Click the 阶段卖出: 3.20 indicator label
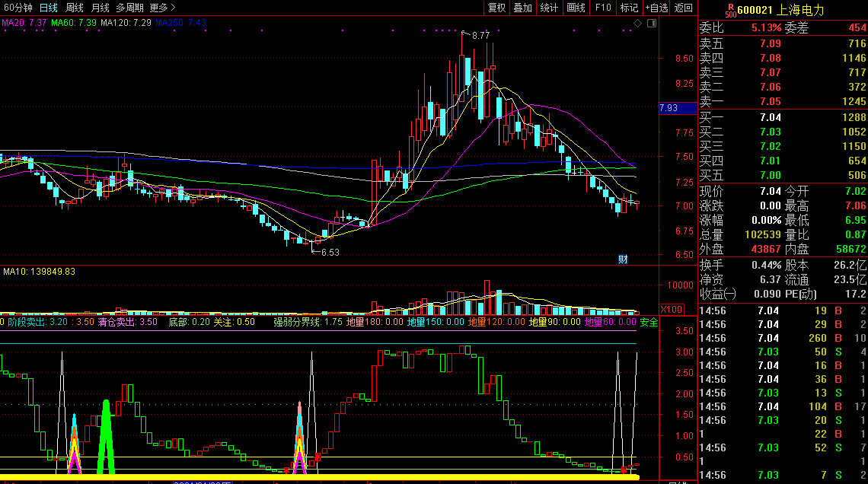This screenshot has width=868, height=484. pos(37,322)
